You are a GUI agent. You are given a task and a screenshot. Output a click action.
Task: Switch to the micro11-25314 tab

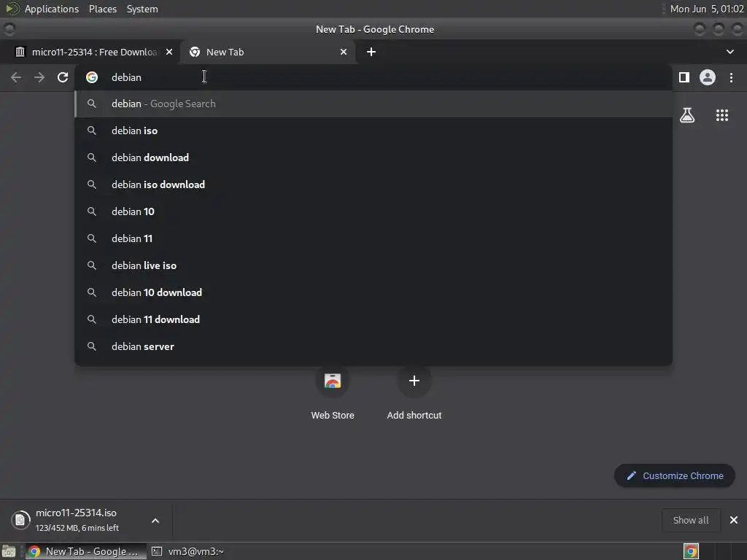point(90,52)
